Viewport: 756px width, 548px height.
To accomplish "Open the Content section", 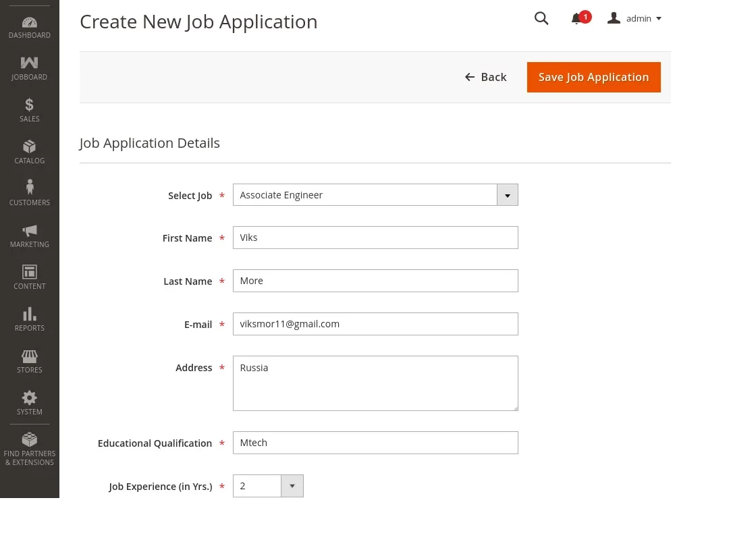I will (x=29, y=277).
